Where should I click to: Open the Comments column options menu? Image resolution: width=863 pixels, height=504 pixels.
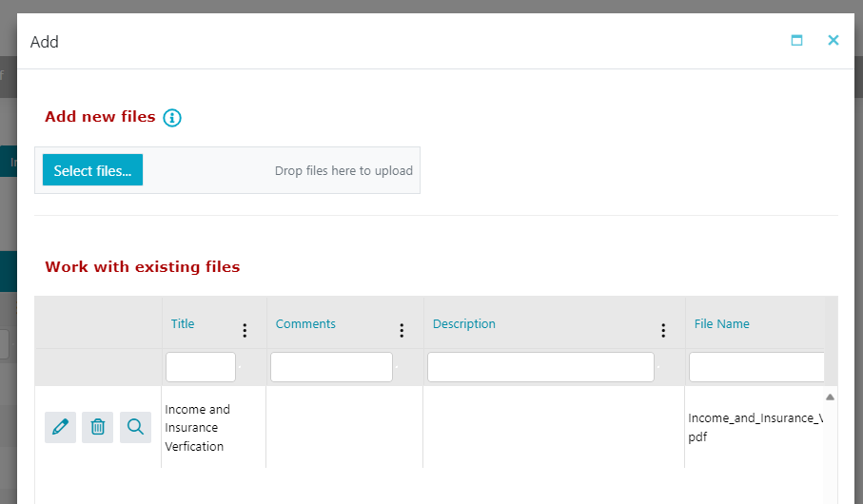pyautogui.click(x=402, y=330)
